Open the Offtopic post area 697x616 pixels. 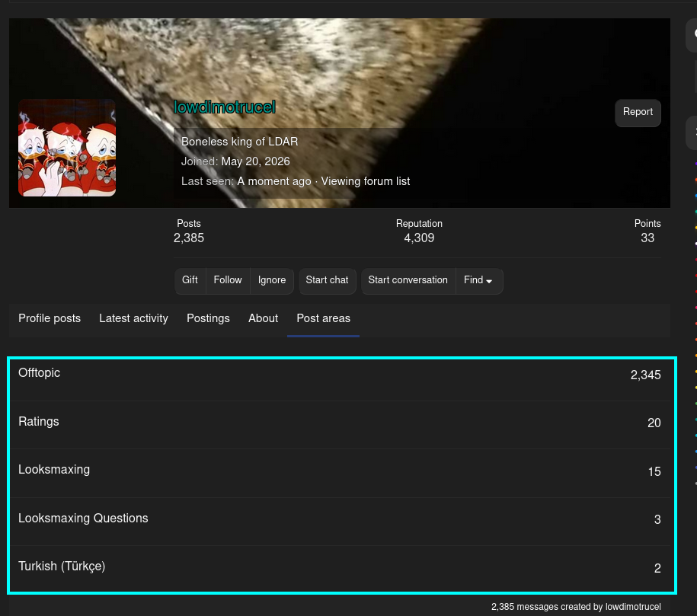(39, 373)
